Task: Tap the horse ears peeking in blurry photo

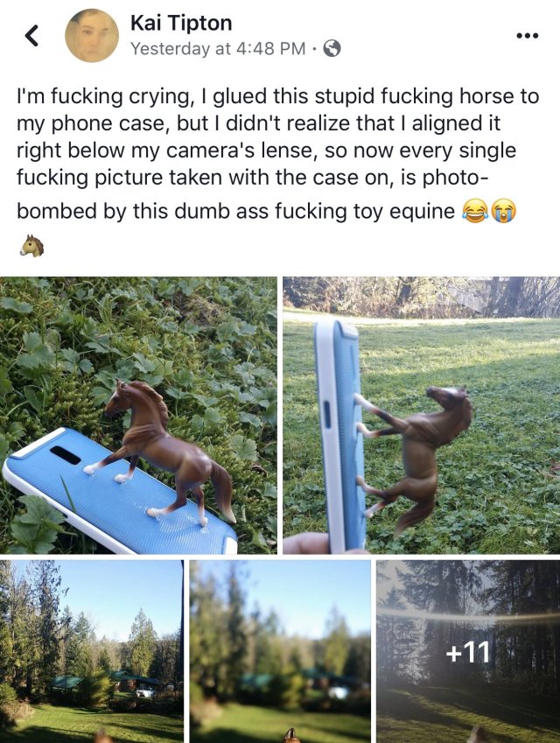Action: click(x=292, y=735)
